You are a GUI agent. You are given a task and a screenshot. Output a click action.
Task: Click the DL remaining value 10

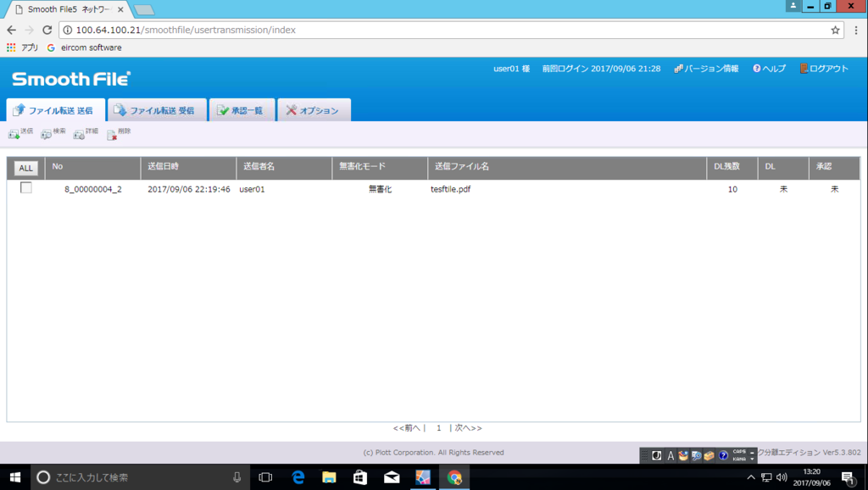pos(732,189)
